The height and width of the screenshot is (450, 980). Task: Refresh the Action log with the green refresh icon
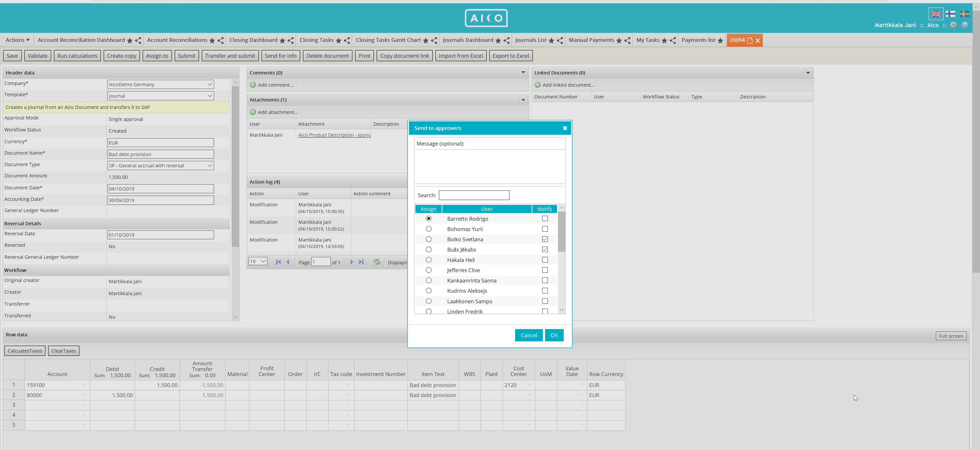click(x=377, y=262)
